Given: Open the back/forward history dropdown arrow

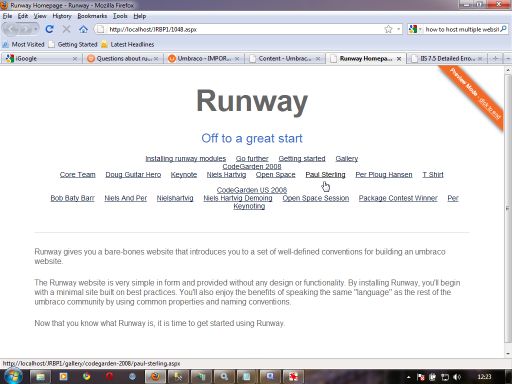Looking at the screenshot, I should click(36, 29).
